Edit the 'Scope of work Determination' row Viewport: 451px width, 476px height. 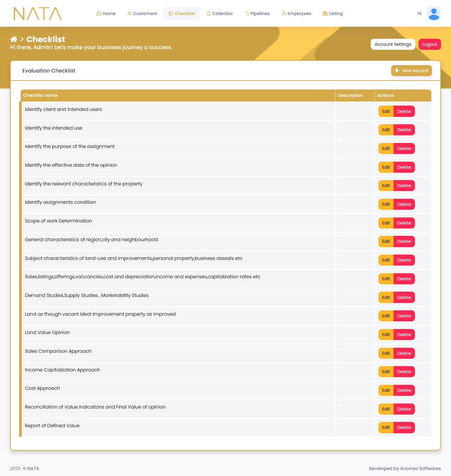[386, 223]
